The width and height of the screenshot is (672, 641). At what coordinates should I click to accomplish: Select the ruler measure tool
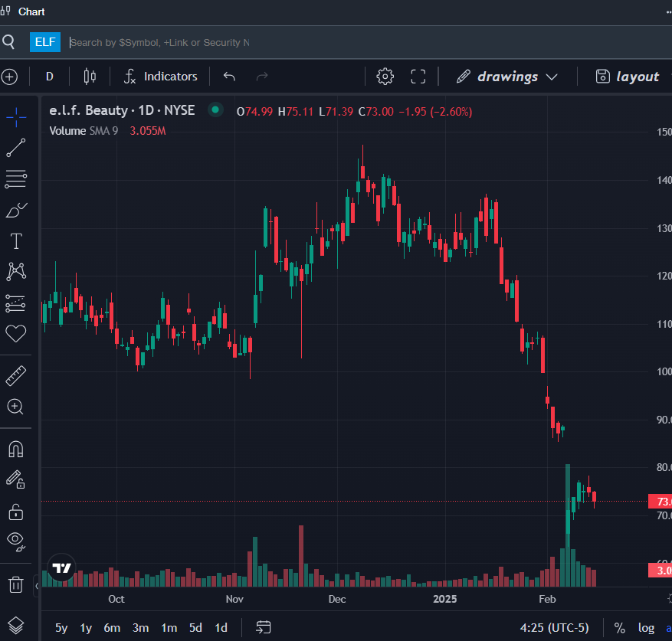(16, 376)
